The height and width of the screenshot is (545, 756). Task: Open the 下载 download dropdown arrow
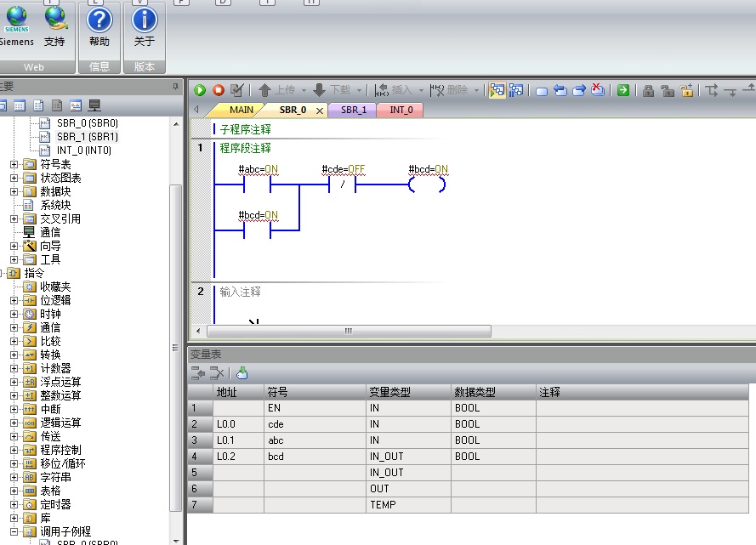coord(359,91)
